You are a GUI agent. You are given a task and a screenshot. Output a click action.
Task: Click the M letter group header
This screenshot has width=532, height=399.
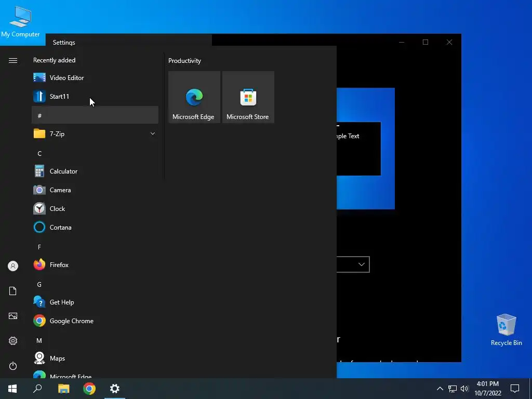[x=95, y=340]
